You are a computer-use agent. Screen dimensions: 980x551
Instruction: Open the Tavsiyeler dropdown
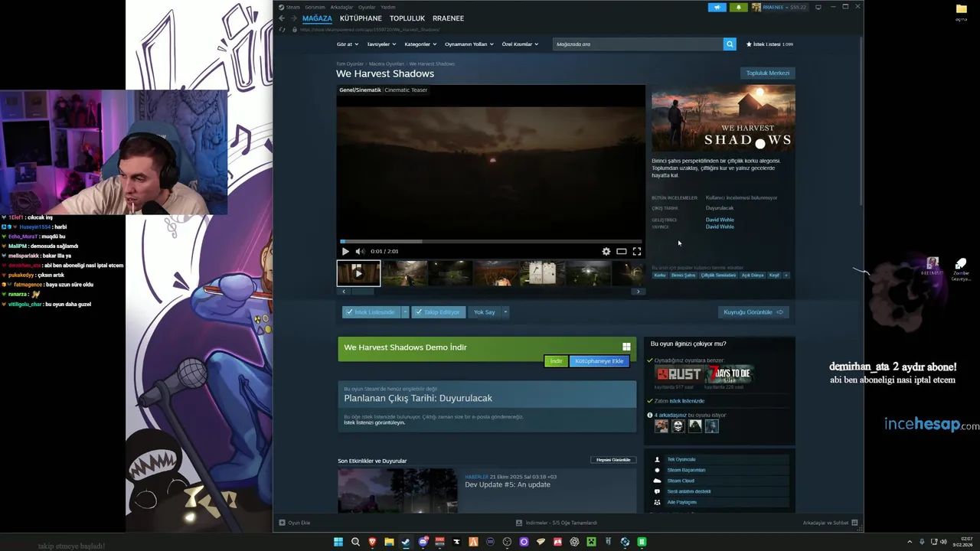coord(382,44)
